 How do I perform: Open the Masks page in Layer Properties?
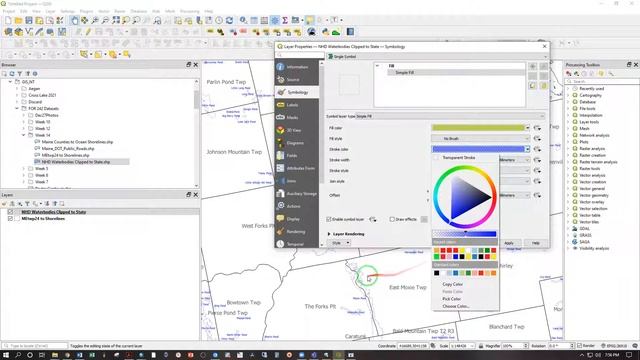pyautogui.click(x=297, y=118)
